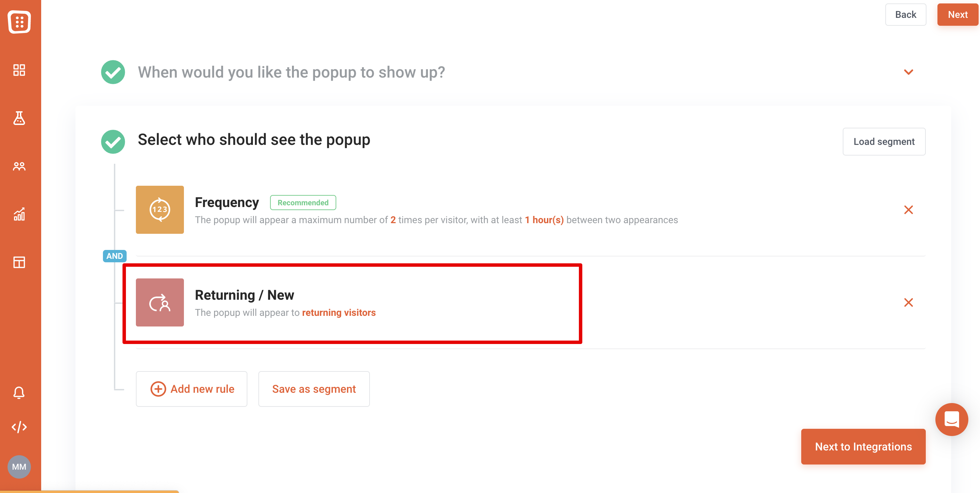Image resolution: width=980 pixels, height=493 pixels.
Task: Open the dashboard grid icon in sidebar
Action: (x=19, y=70)
